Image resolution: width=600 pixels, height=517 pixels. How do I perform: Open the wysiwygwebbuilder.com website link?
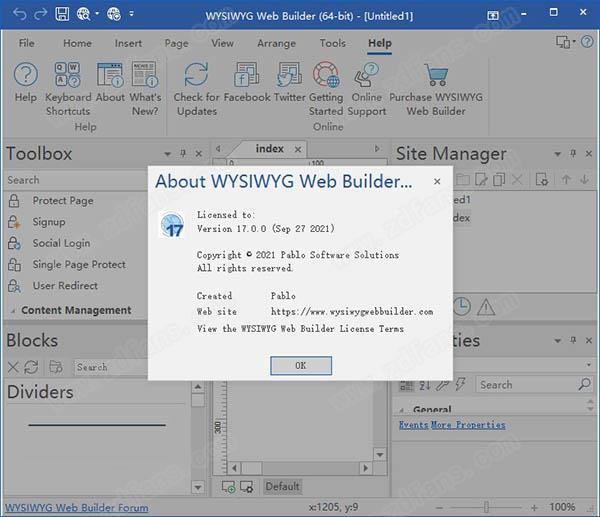pyautogui.click(x=352, y=312)
